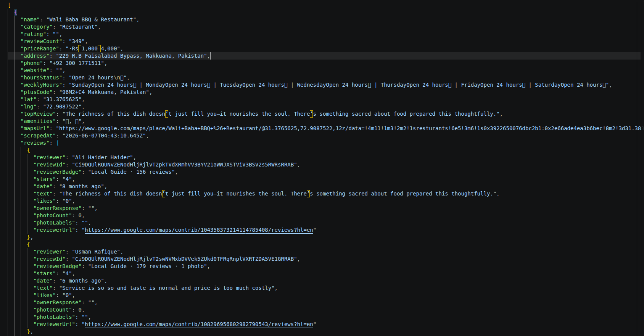Image resolution: width=644 pixels, height=336 pixels.
Task: Click the "reviews" key
Action: click(x=35, y=143)
